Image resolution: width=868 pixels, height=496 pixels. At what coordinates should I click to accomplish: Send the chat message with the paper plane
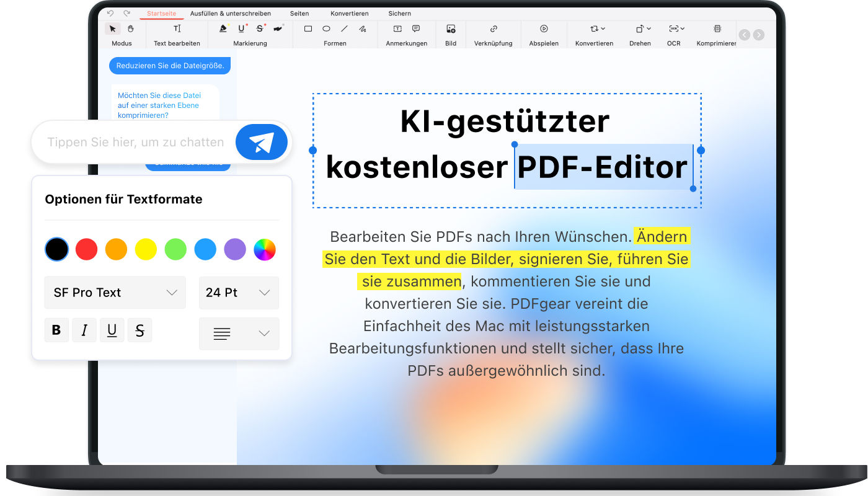(x=261, y=142)
